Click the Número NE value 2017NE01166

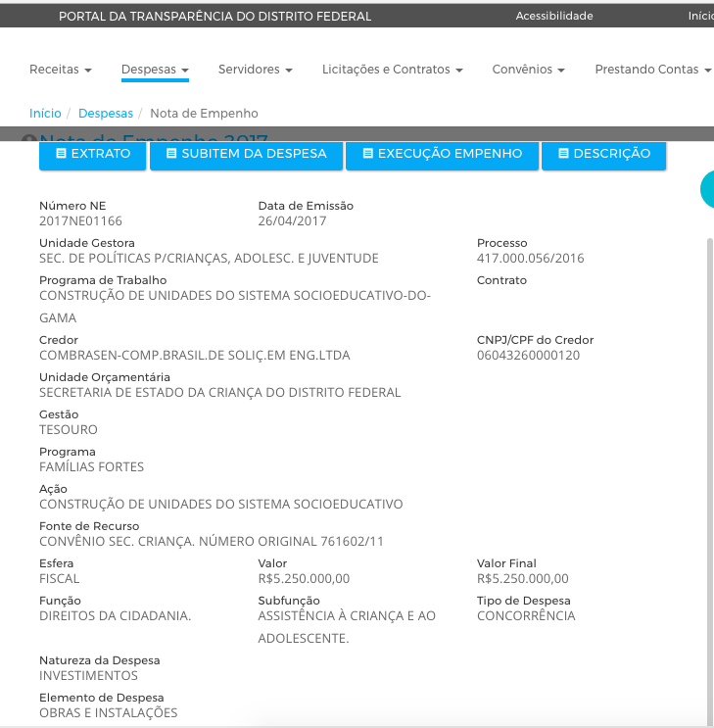point(80,221)
